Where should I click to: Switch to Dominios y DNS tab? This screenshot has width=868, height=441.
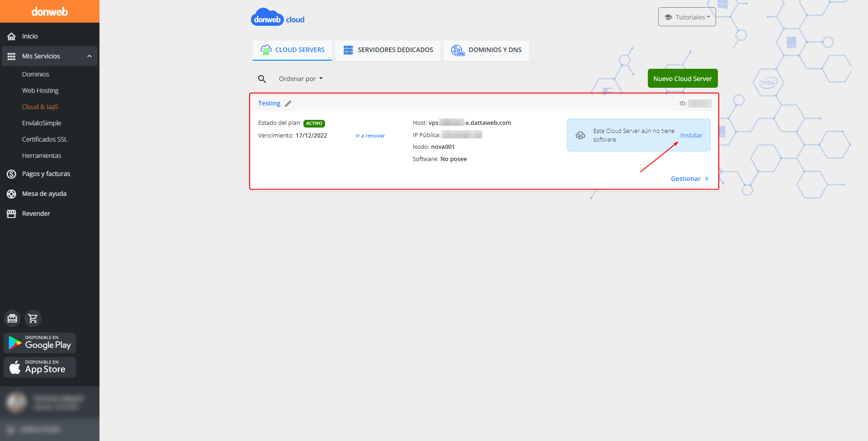point(486,50)
